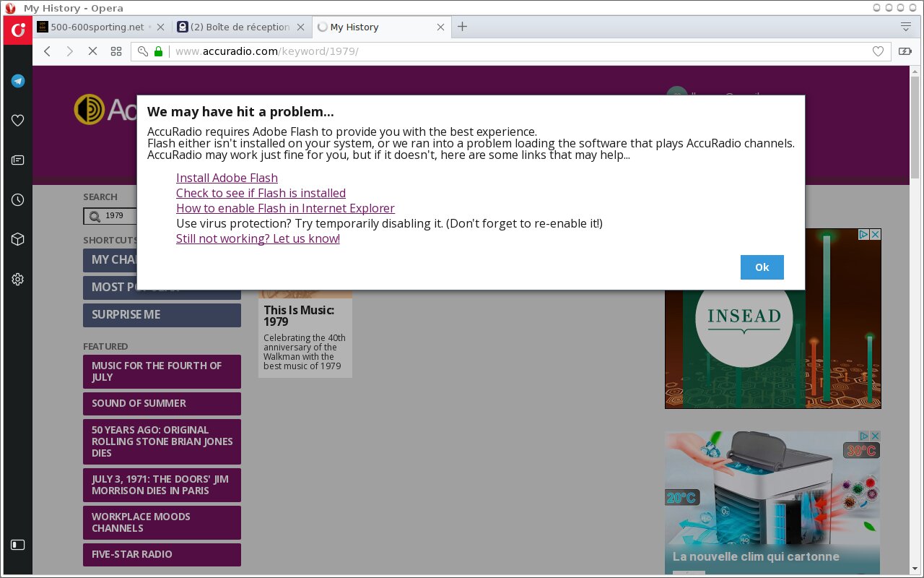924x578 pixels.
Task: Open SOUND OF SUMMER featured channel
Action: (162, 403)
